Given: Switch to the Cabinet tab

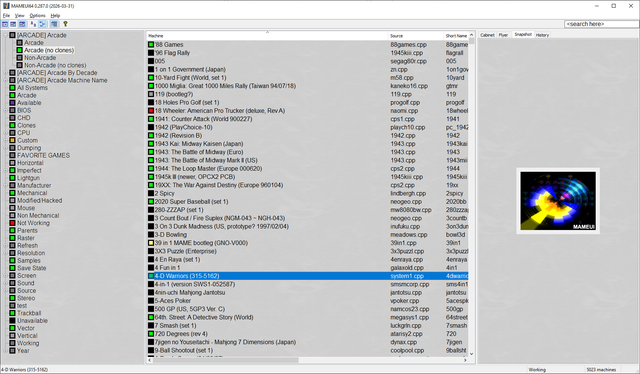Looking at the screenshot, I should [487, 35].
